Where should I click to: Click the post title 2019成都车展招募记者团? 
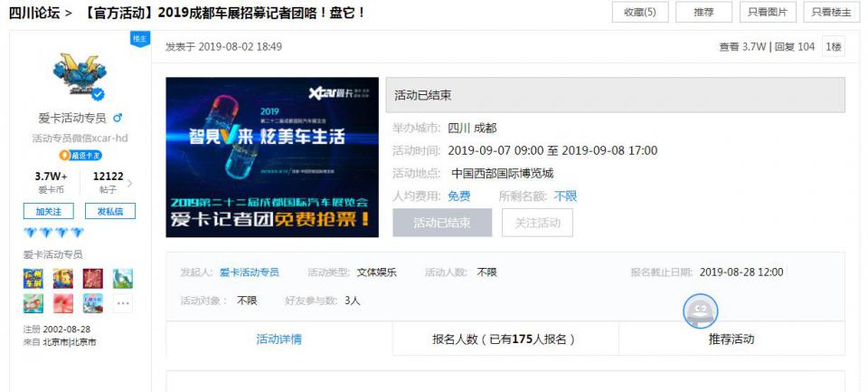click(223, 12)
